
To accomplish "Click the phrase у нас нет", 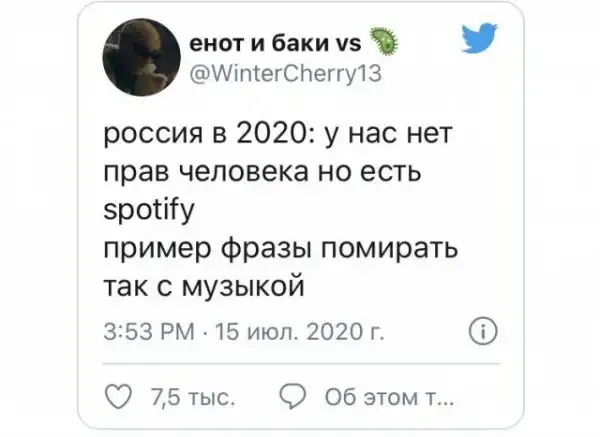I will click(x=388, y=134).
